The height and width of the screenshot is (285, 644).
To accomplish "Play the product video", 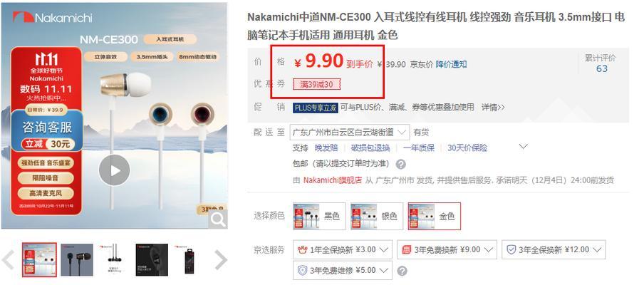I will point(114,170).
